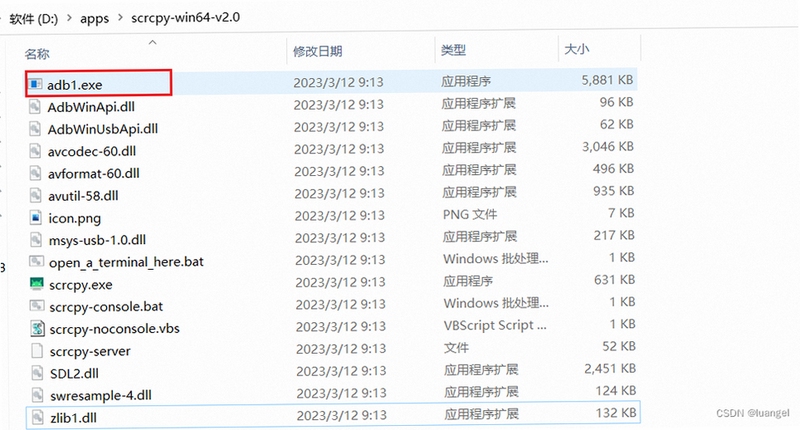The image size is (800, 430).
Task: Click the scrcpy-noconsole.vbs script icon
Action: [x=37, y=328]
